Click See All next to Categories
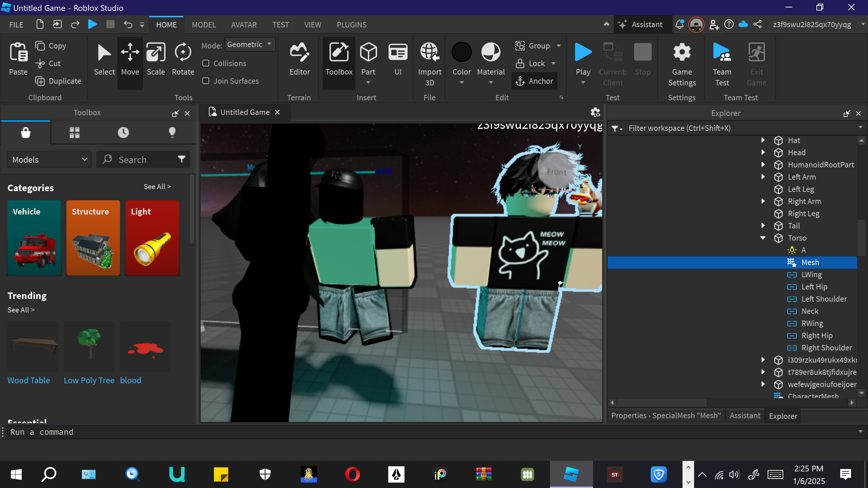The image size is (868, 488). (157, 187)
